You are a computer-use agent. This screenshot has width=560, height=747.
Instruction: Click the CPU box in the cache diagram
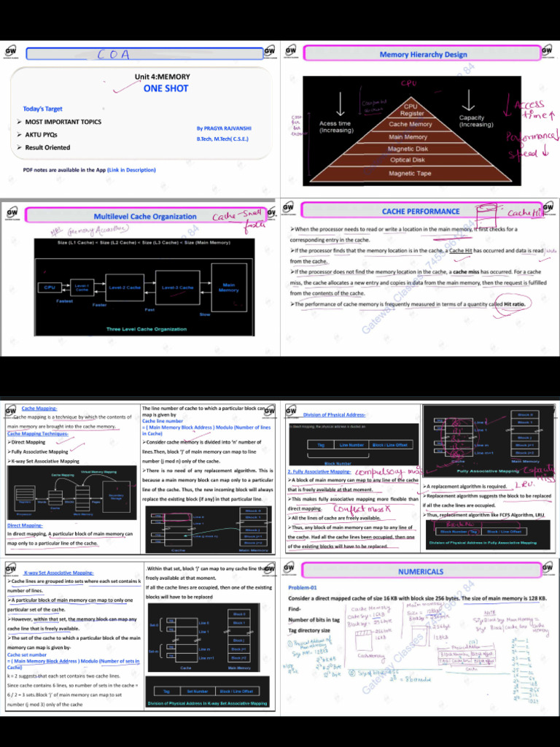point(50,287)
